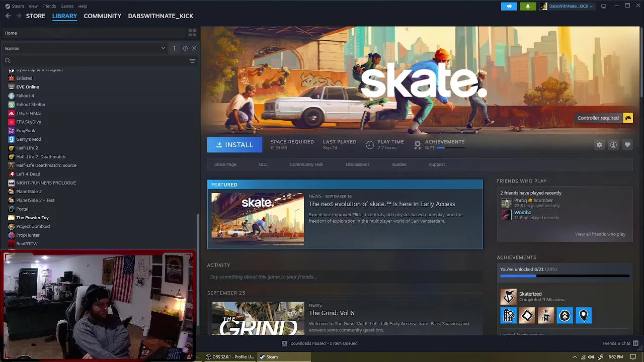644x362 pixels.
Task: Open the Support link
Action: pos(437,164)
